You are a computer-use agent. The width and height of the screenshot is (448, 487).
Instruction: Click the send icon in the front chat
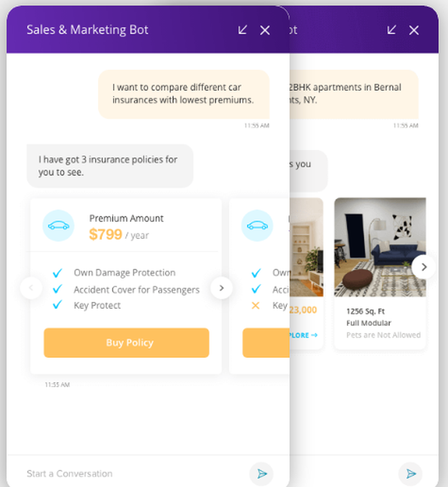tap(262, 474)
